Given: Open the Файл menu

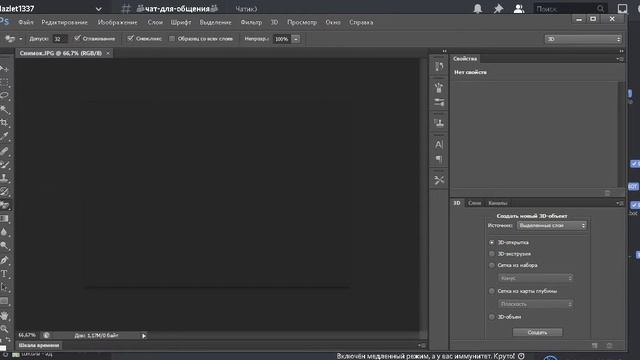Looking at the screenshot, I should click(x=26, y=22).
